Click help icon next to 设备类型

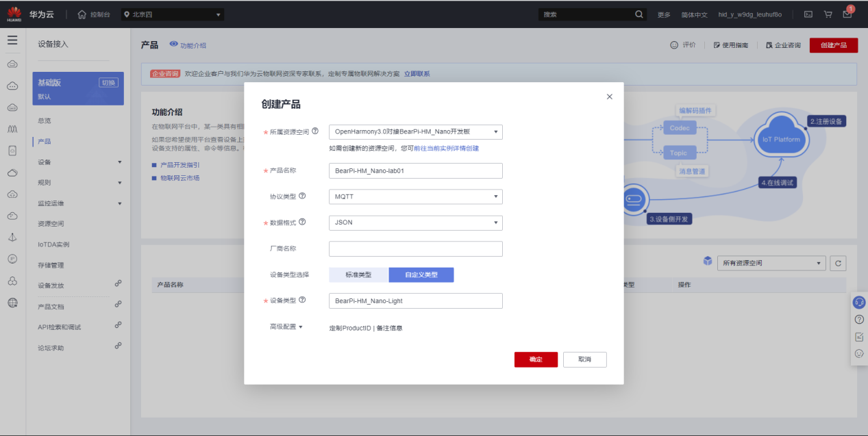(x=302, y=300)
